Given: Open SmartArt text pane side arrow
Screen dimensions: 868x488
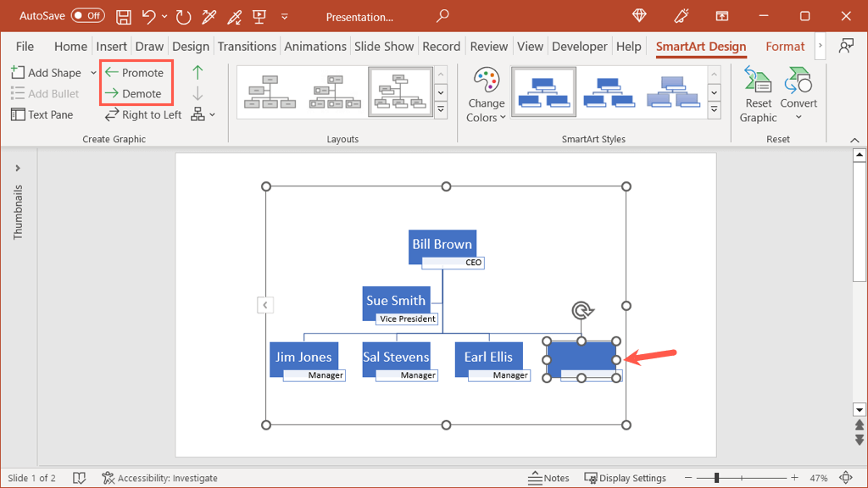Looking at the screenshot, I should 265,305.
